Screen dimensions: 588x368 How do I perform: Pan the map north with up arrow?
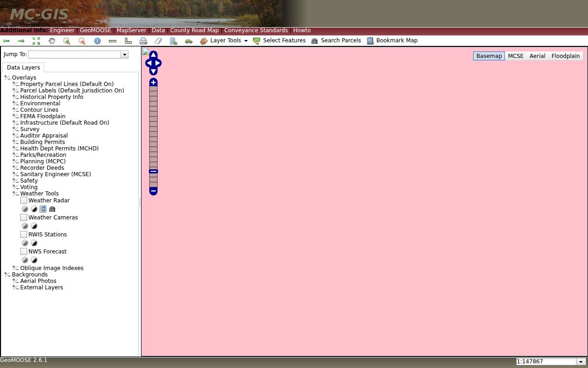[x=153, y=55]
